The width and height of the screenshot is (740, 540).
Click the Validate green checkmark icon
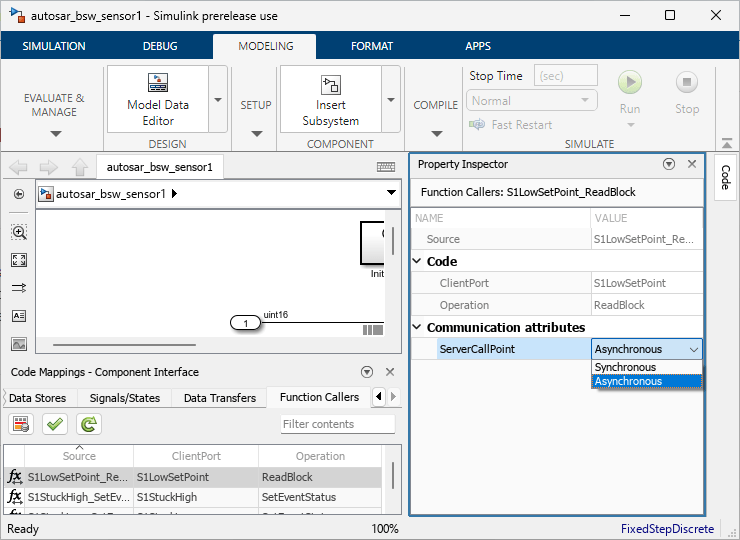(55, 424)
